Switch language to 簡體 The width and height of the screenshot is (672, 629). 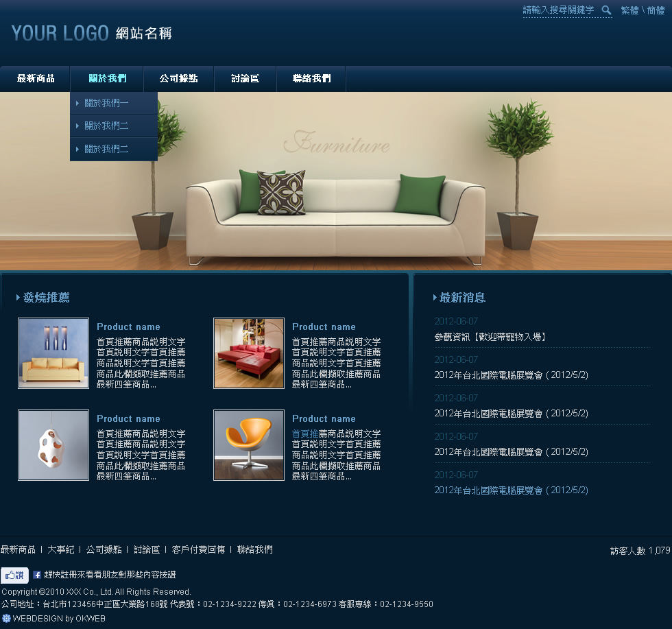point(656,10)
